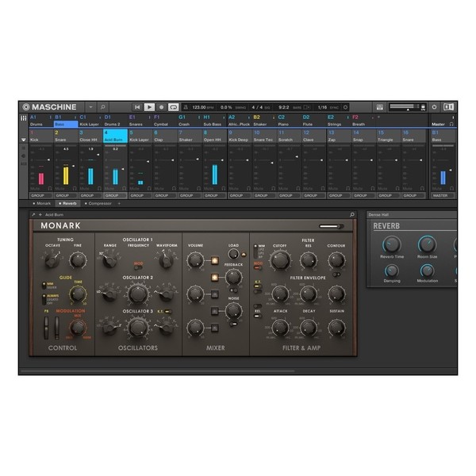Select sound slot 4 Acid Burn
This screenshot has height=476, width=476.
pos(115,136)
